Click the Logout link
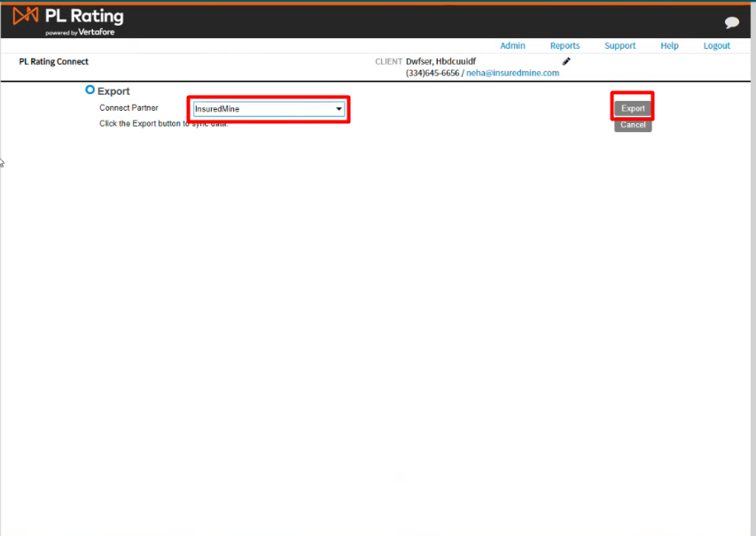 pyautogui.click(x=716, y=46)
